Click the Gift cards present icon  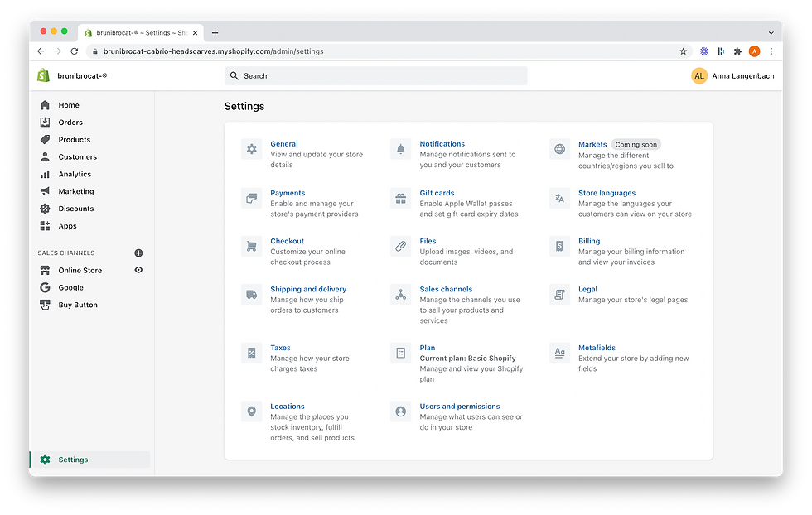point(400,198)
